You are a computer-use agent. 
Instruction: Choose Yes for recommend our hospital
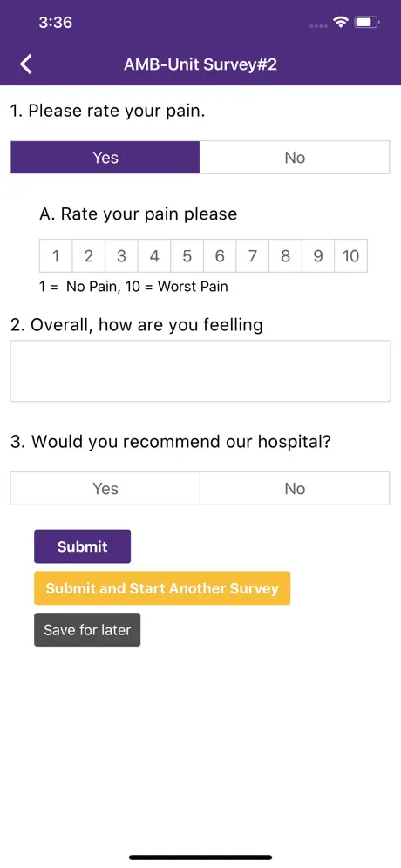[x=105, y=488]
